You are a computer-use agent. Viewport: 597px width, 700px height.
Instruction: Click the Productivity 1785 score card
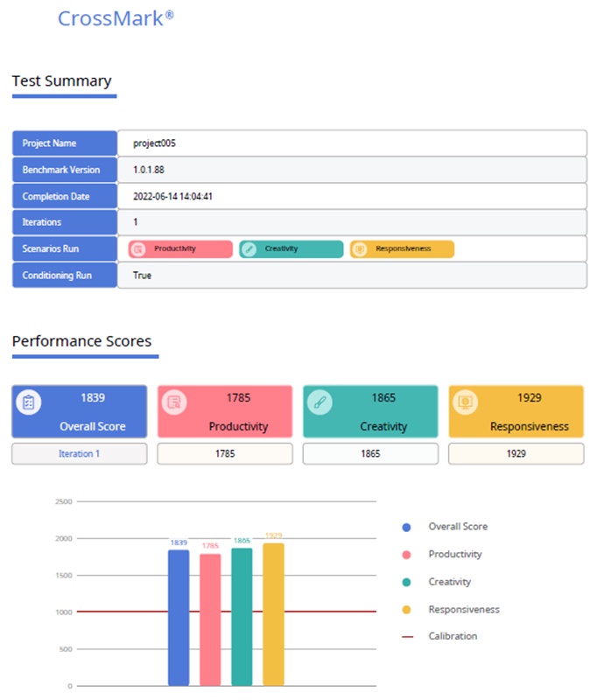[225, 411]
